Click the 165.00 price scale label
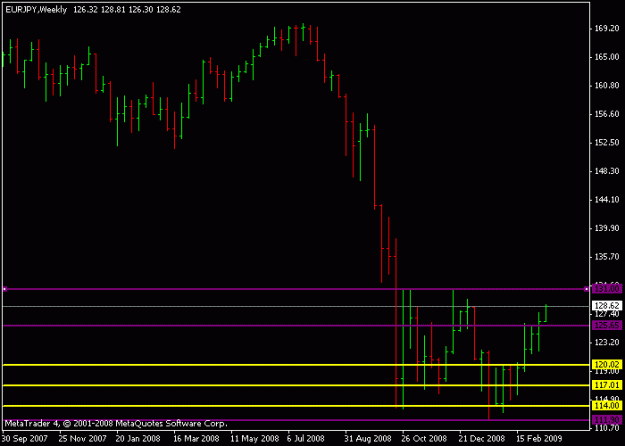The height and width of the screenshot is (446, 625). (607, 57)
